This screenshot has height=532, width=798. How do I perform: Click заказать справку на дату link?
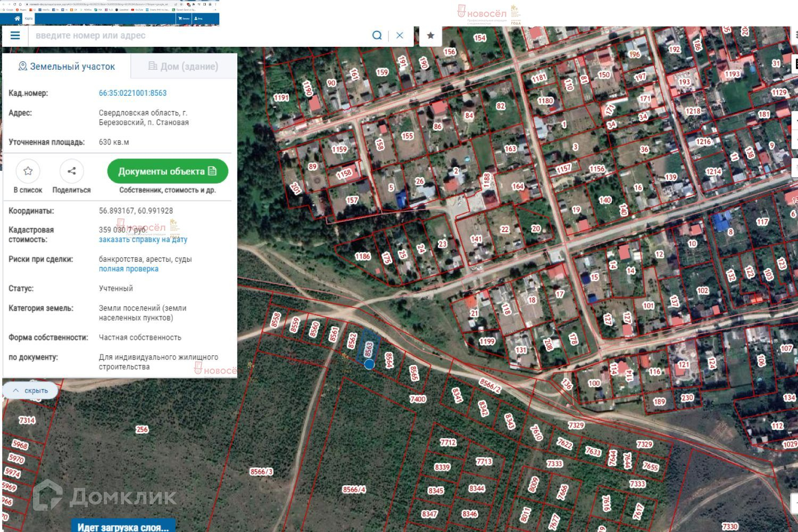click(143, 240)
